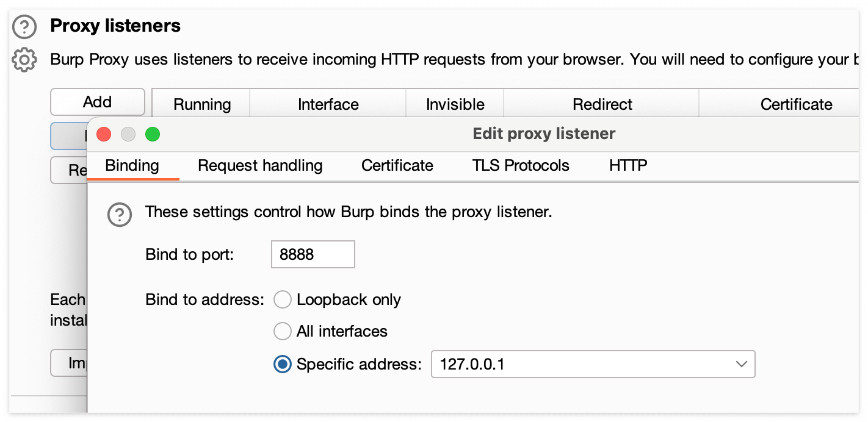This screenshot has width=868, height=422.
Task: Switch to the Binding tab
Action: tap(132, 166)
